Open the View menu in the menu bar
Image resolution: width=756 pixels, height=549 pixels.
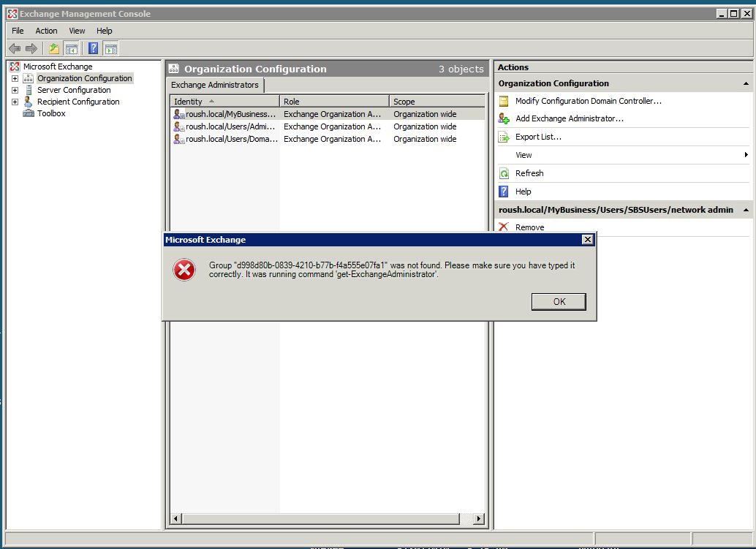(77, 31)
